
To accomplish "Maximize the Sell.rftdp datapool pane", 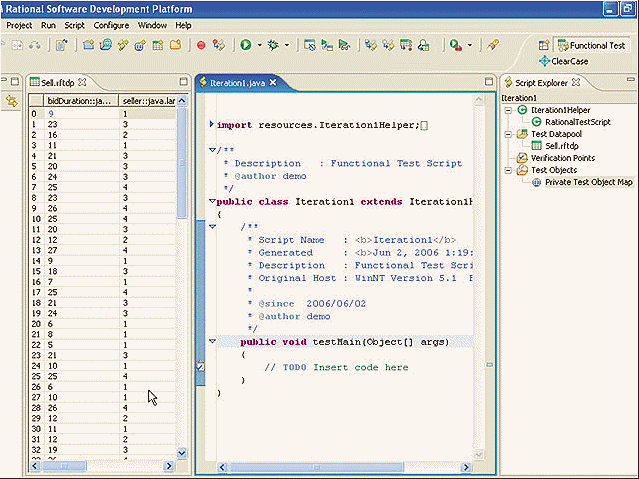I will pyautogui.click(x=183, y=82).
